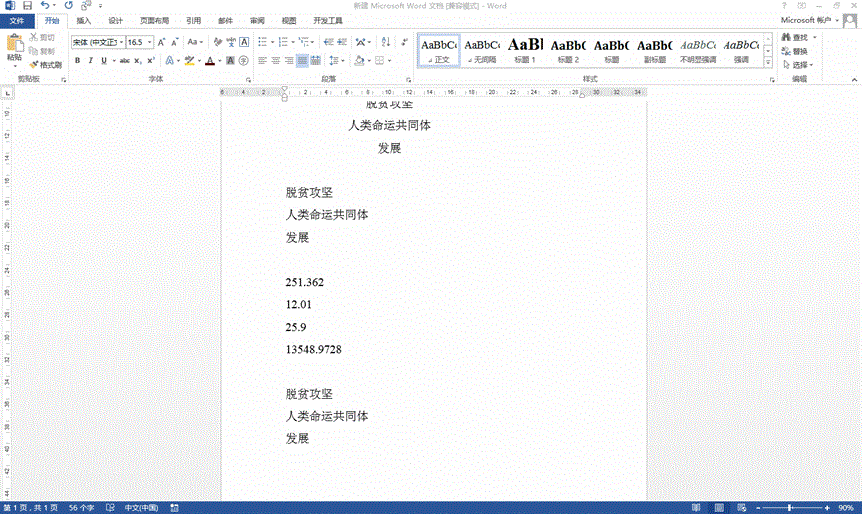Toggle underline formatting
This screenshot has width=862, height=514.
[104, 61]
